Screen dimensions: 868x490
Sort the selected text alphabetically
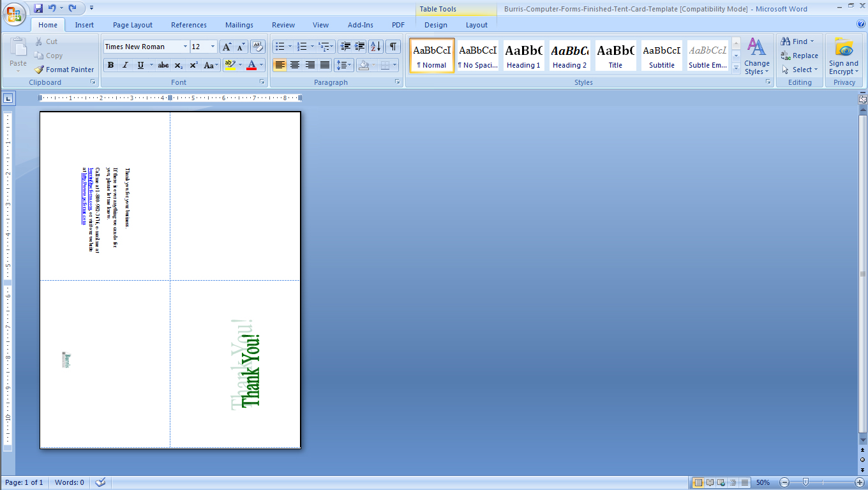(x=376, y=47)
